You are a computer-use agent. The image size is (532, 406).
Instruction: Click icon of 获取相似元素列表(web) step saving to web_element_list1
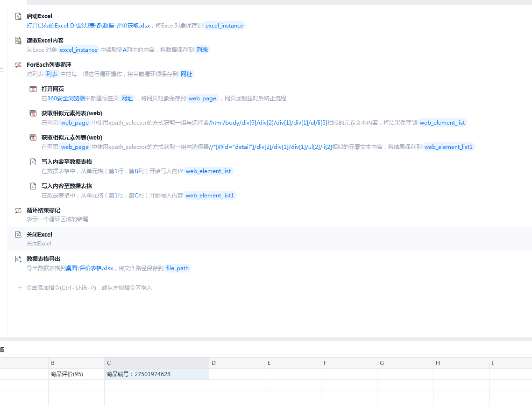click(x=33, y=138)
